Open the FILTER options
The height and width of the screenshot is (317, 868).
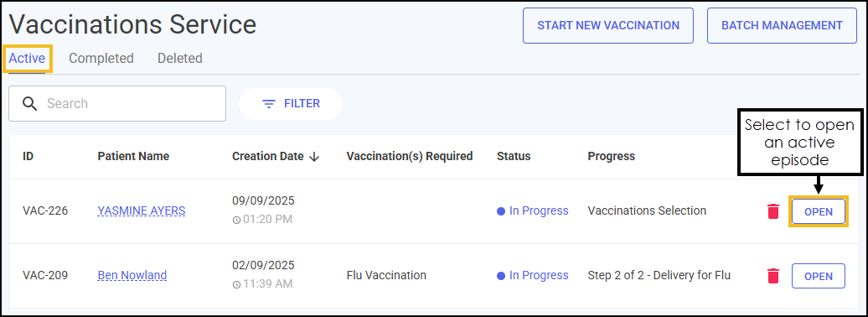click(290, 104)
